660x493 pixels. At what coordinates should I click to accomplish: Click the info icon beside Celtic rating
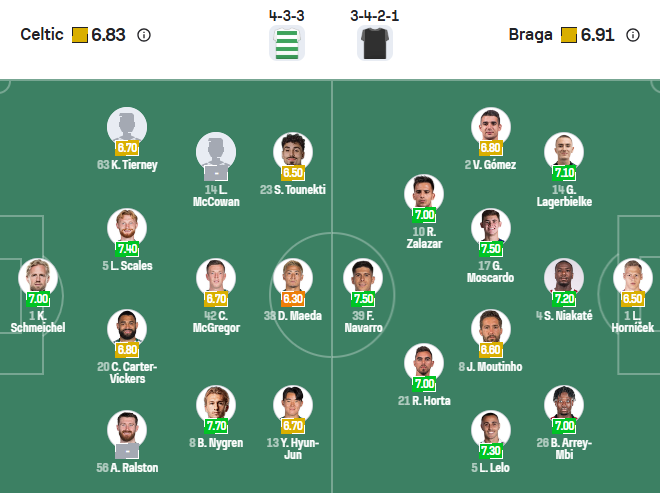pyautogui.click(x=143, y=35)
